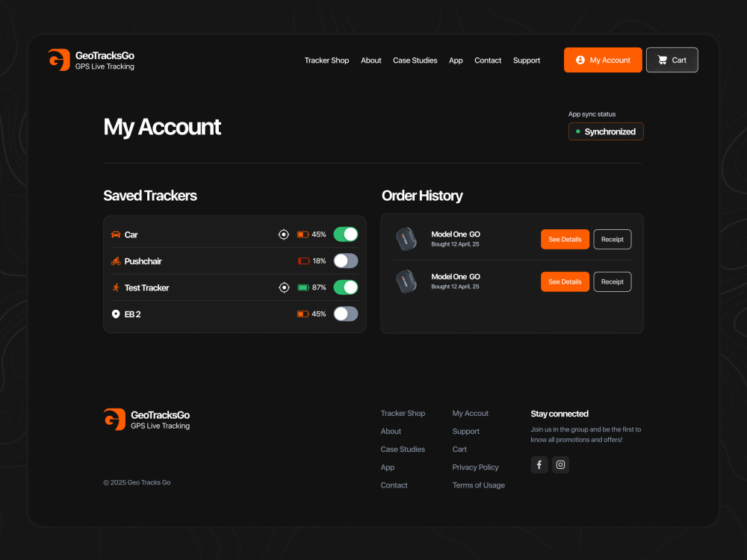747x560 pixels.
Task: Disable the Test Tracker toggle
Action: pyautogui.click(x=346, y=287)
